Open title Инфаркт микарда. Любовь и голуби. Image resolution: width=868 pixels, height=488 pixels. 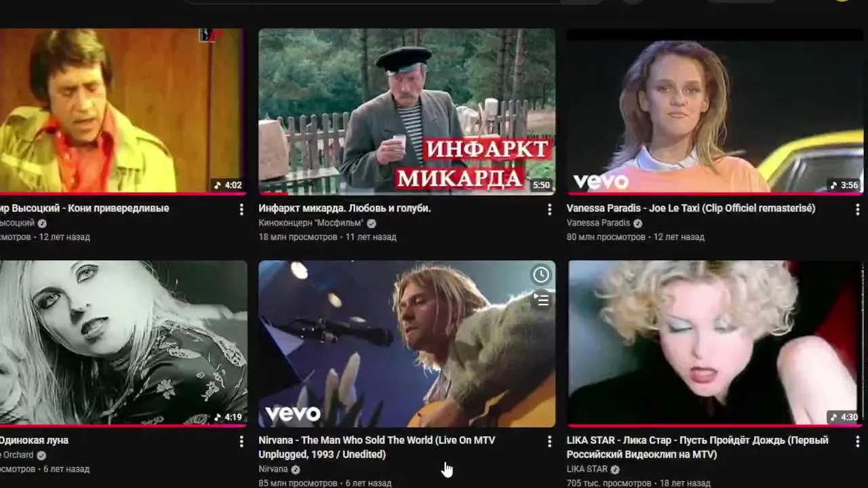(344, 208)
